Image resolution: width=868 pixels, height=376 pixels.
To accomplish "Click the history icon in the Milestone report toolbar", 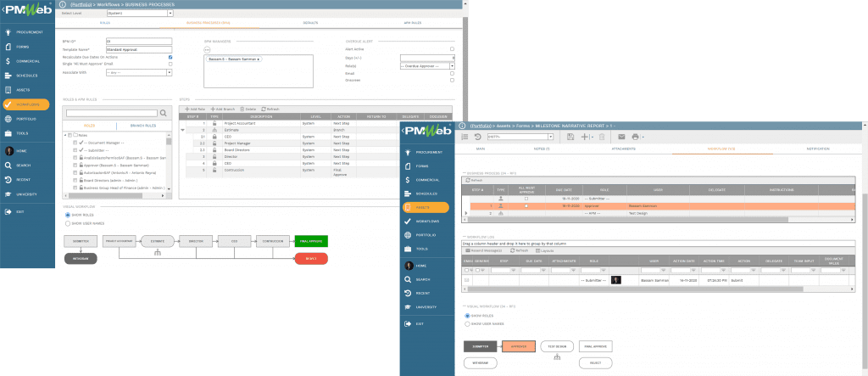I will coord(478,137).
